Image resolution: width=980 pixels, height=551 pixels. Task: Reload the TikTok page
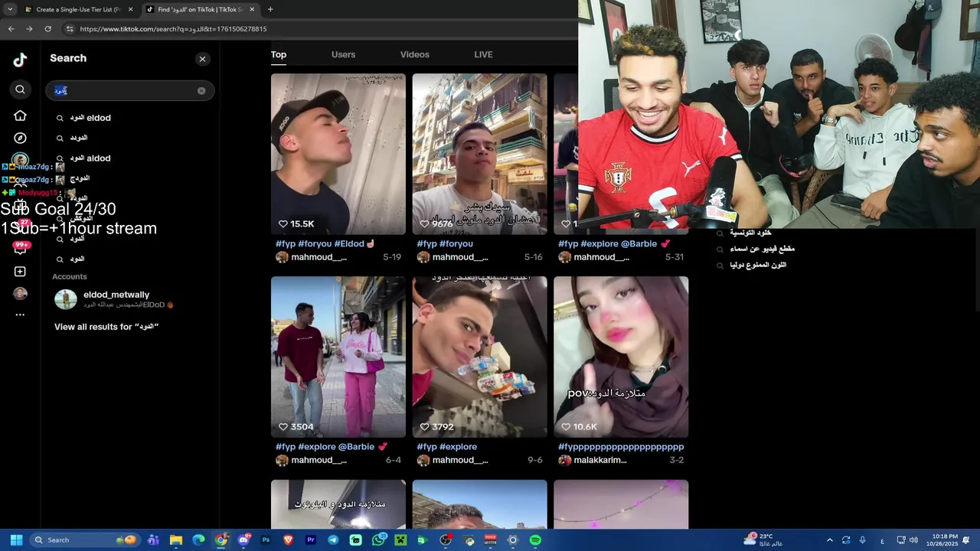47,29
